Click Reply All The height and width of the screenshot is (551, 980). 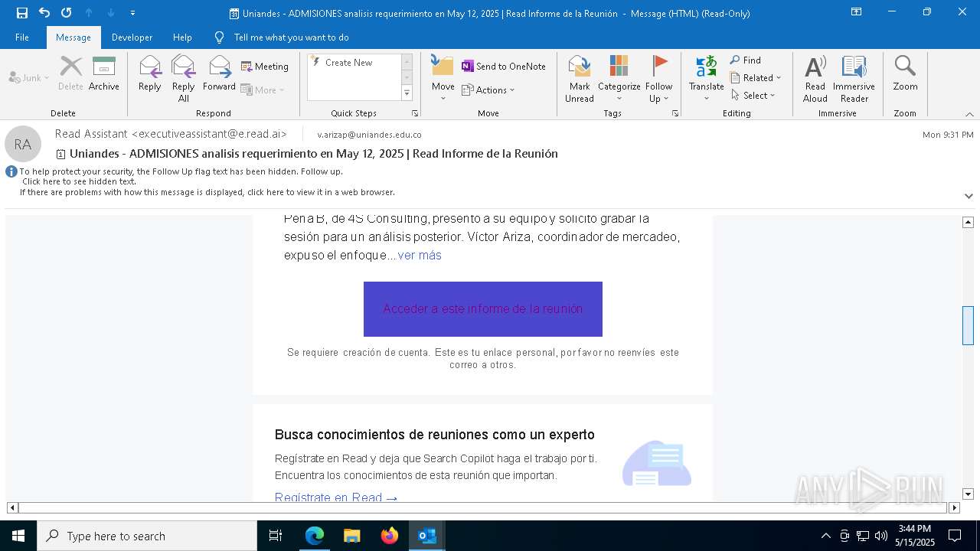point(184,79)
